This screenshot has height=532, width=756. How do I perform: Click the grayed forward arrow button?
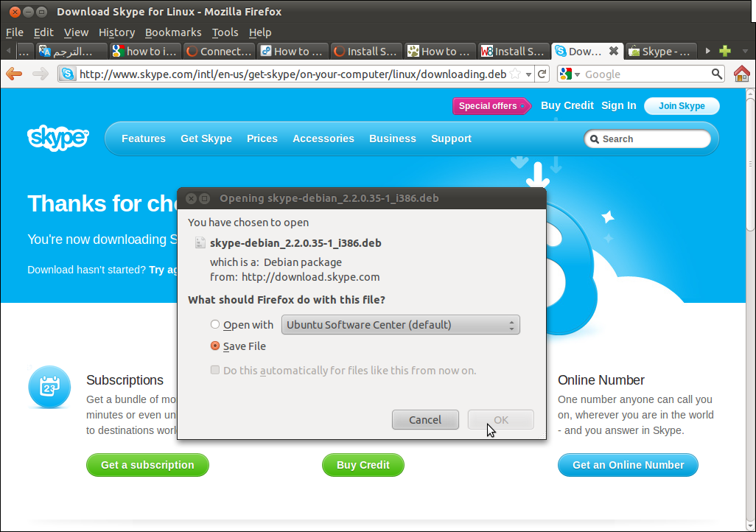tap(41, 74)
